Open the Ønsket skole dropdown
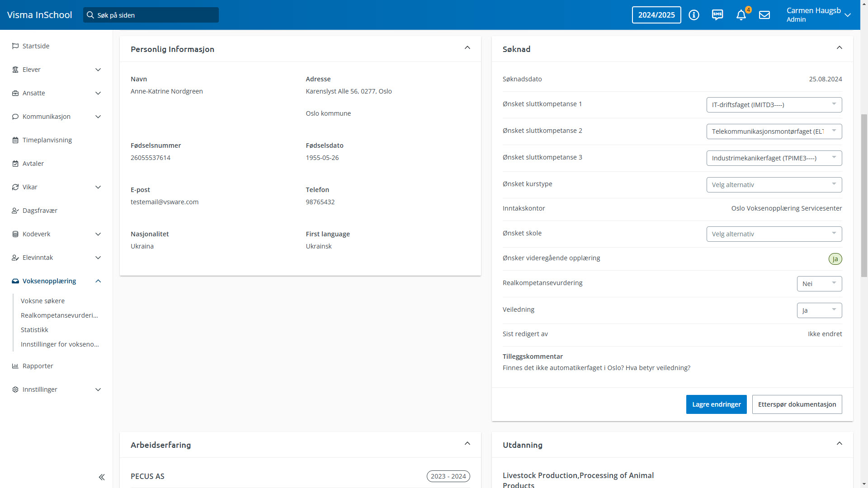The image size is (868, 488). (x=774, y=234)
